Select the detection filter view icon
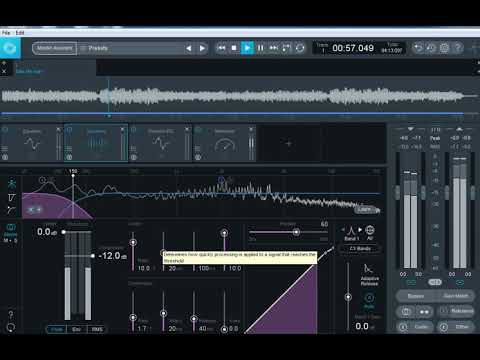Viewport: 480px width, 360px height. tap(12, 210)
